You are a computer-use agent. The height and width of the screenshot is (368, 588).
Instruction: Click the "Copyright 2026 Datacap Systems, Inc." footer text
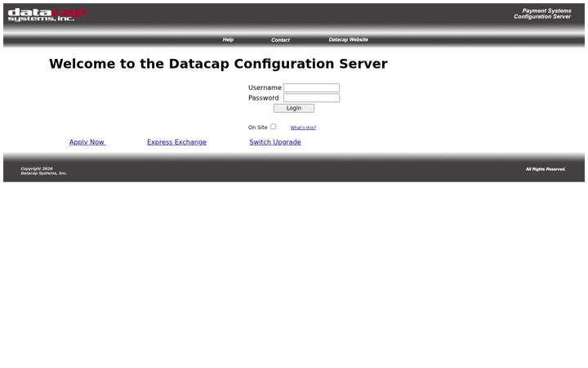coord(43,171)
